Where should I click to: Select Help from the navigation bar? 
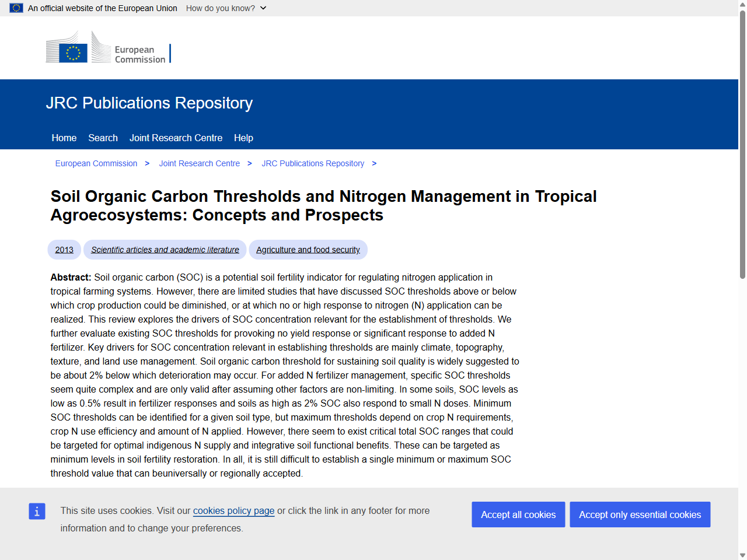point(243,138)
